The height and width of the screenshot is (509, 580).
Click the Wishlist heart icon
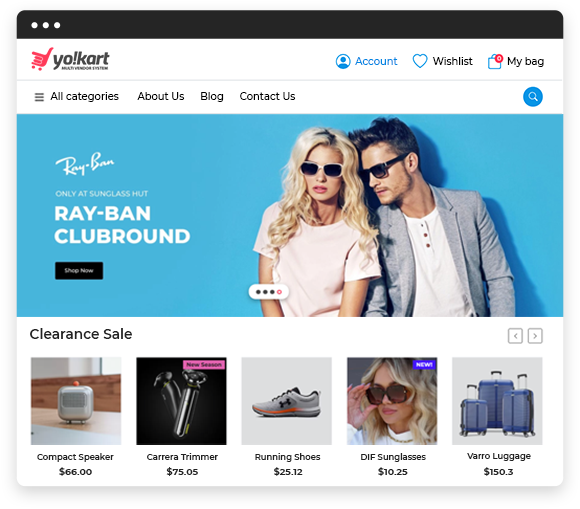tap(420, 61)
